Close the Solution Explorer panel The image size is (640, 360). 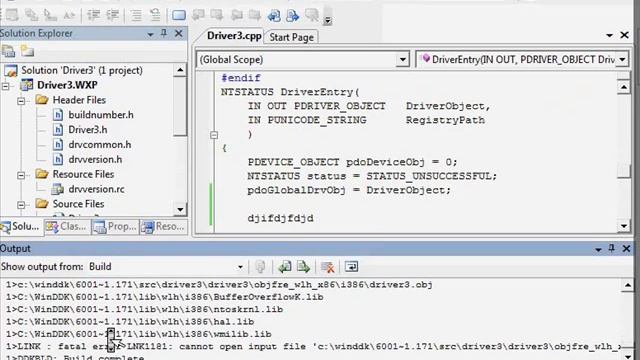point(179,33)
